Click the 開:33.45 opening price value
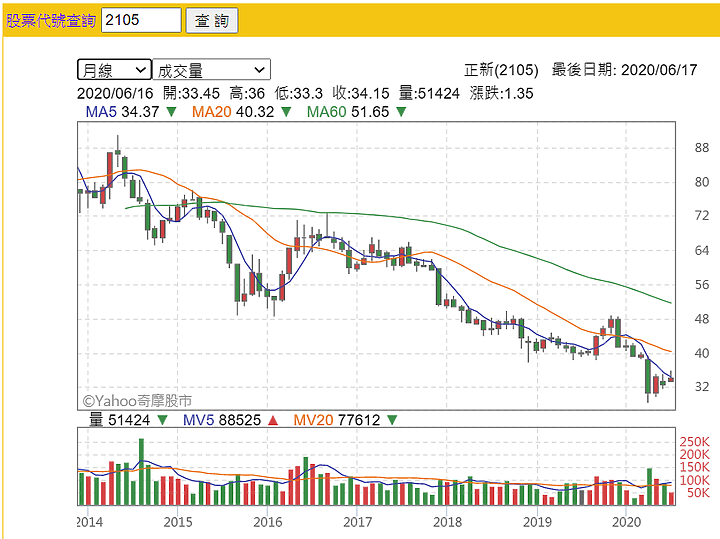720x539 pixels. [x=191, y=93]
